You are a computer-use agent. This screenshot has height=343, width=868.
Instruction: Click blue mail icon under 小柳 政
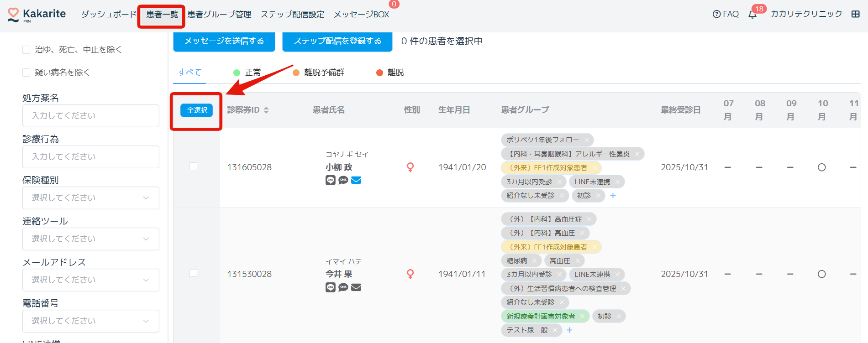(x=356, y=180)
